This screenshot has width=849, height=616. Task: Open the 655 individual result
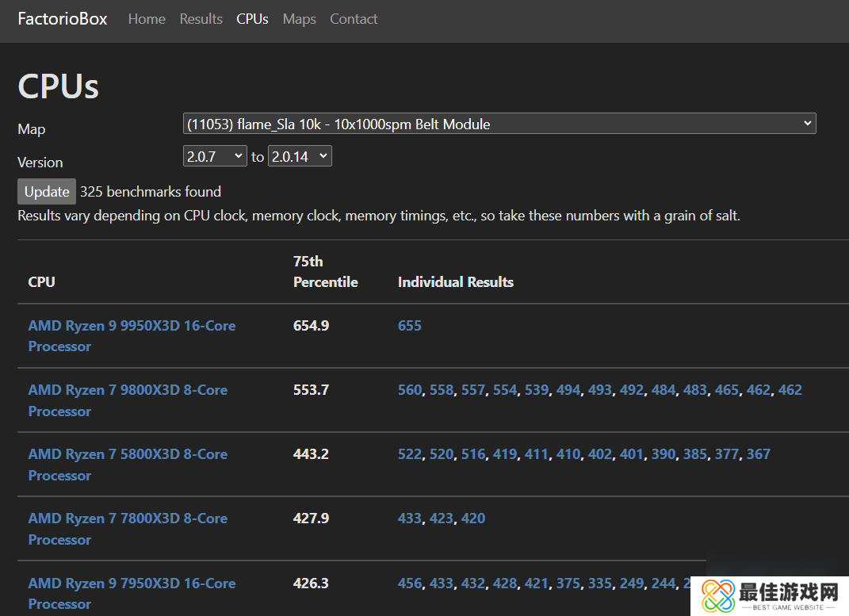pyautogui.click(x=410, y=326)
